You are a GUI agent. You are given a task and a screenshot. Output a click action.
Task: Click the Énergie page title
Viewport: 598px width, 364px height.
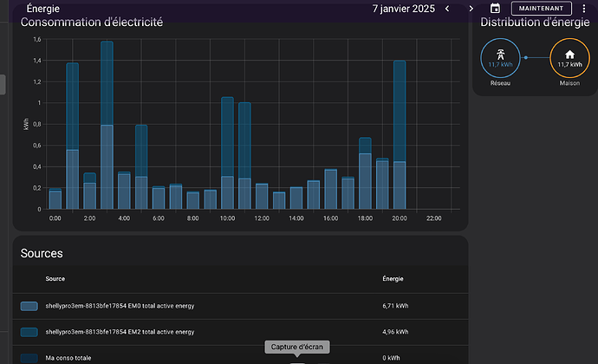(x=43, y=9)
